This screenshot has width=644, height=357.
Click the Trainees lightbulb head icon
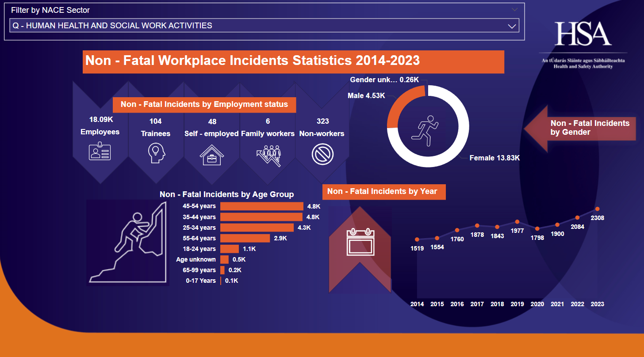tap(156, 153)
